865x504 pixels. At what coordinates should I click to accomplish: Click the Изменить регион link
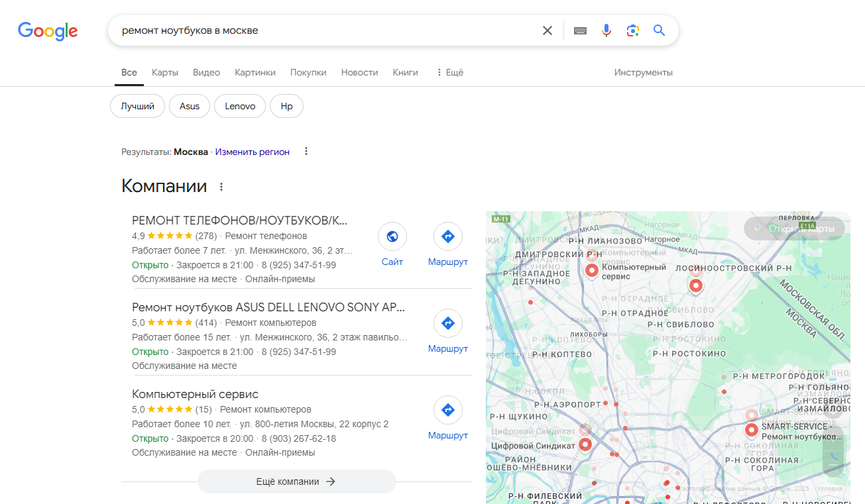[x=252, y=152]
